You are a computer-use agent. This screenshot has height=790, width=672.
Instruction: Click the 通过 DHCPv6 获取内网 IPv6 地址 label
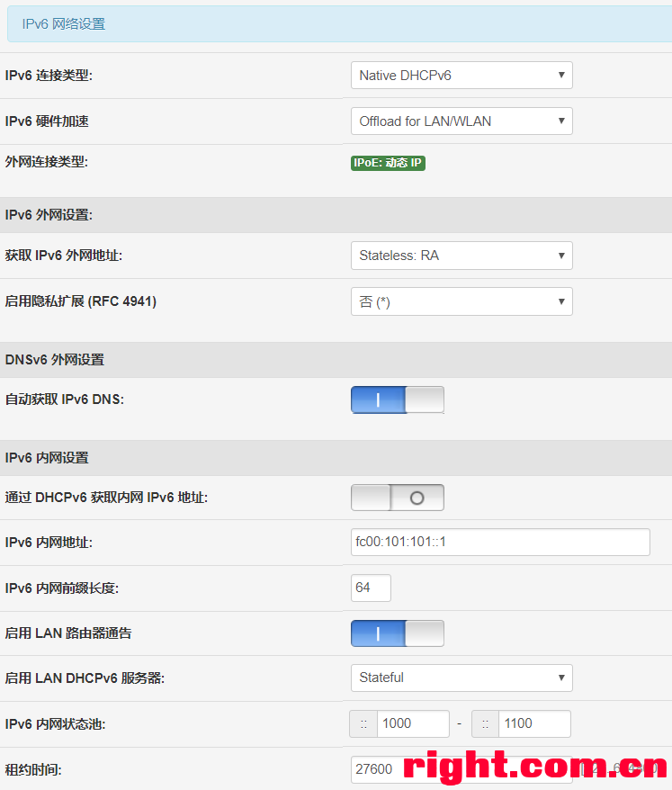(106, 498)
